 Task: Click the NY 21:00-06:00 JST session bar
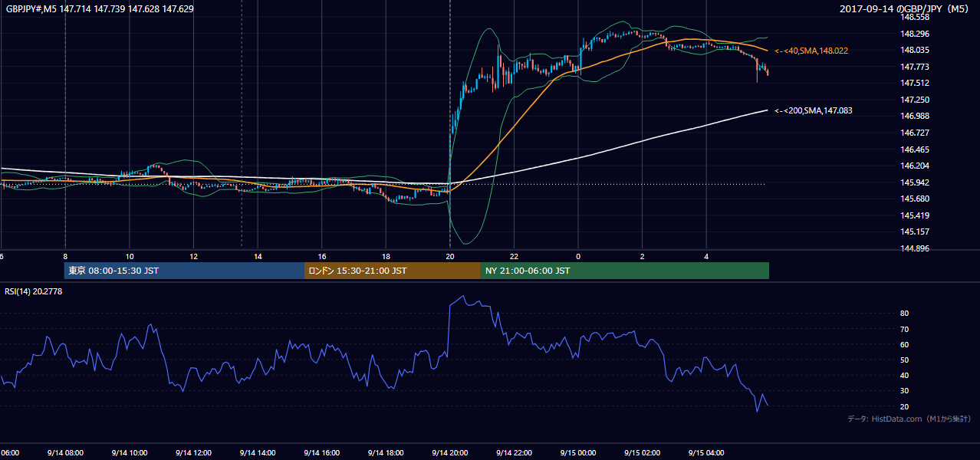(625, 271)
